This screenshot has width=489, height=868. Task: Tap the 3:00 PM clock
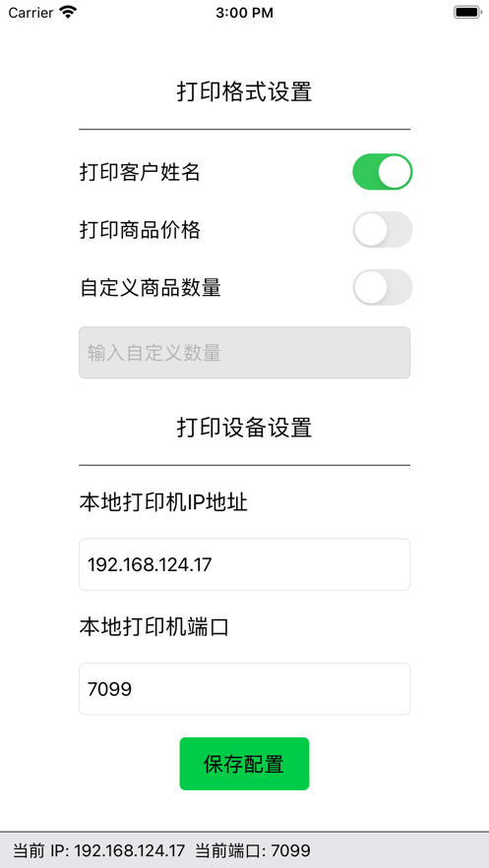tap(244, 13)
